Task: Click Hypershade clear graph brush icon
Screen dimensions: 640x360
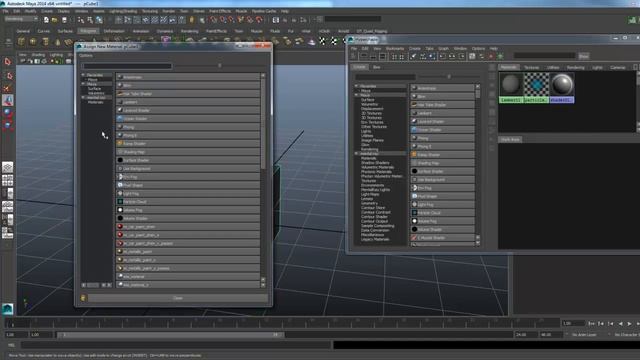Action: pyautogui.click(x=413, y=56)
